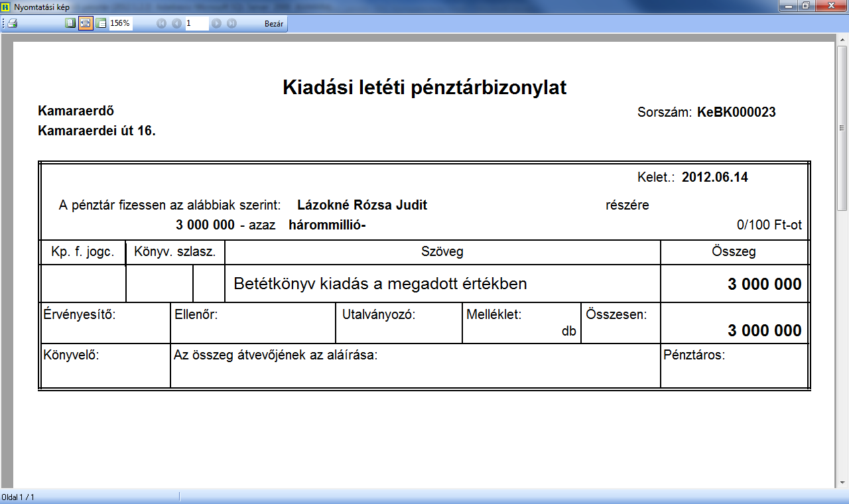Click the name Lázokné Rózsa Judit
This screenshot has width=849, height=504.
[x=362, y=205]
